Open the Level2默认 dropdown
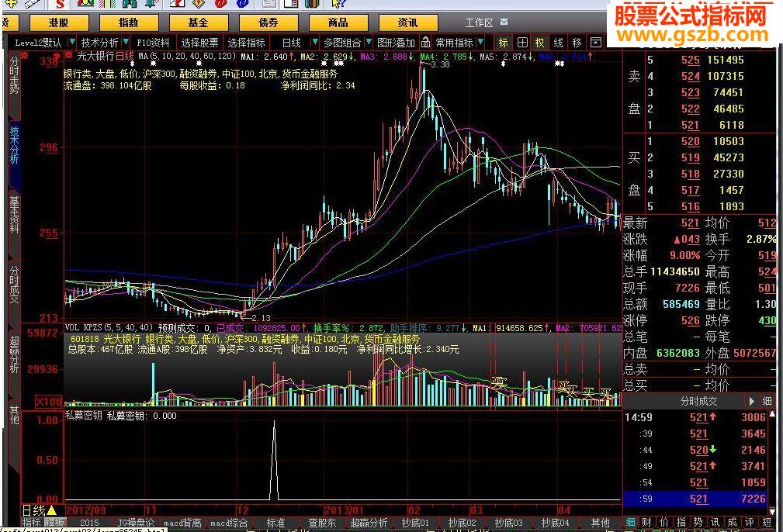 73,43
